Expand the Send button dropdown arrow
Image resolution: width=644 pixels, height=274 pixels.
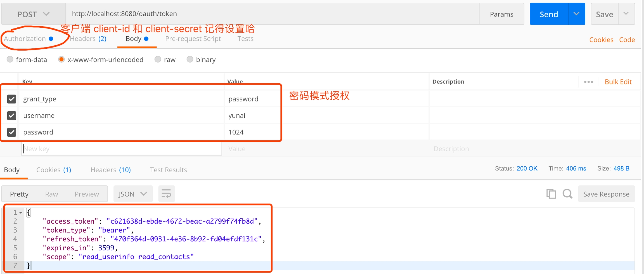coord(576,14)
